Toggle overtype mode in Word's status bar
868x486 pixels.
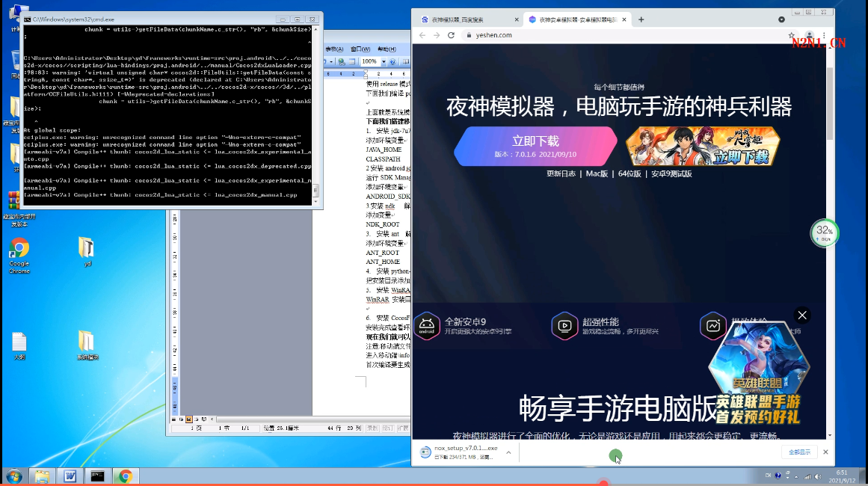[404, 428]
